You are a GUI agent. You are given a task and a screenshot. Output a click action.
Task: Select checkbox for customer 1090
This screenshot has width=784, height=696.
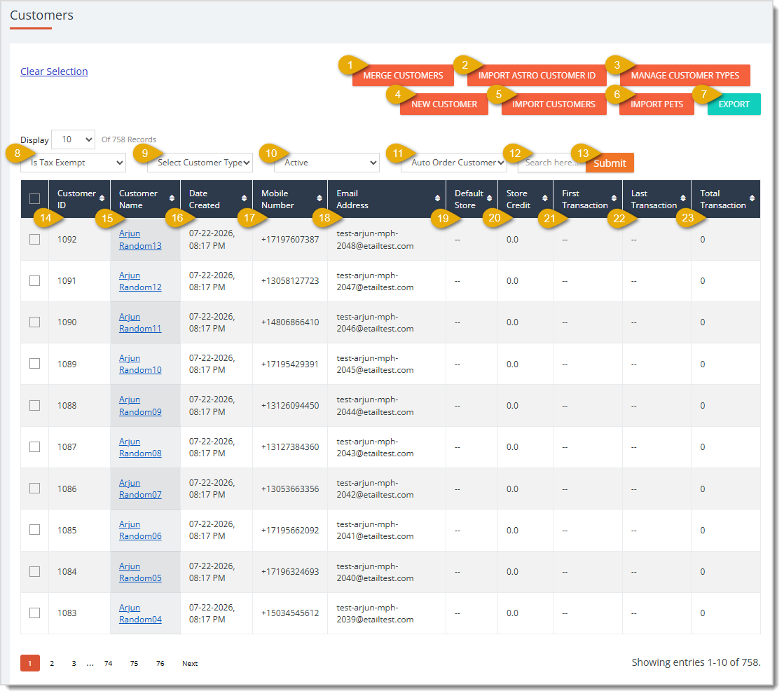point(34,322)
